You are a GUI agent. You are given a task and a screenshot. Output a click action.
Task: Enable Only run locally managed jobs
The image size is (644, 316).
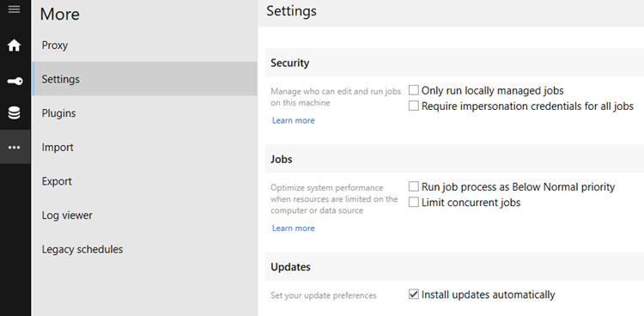pyautogui.click(x=414, y=90)
